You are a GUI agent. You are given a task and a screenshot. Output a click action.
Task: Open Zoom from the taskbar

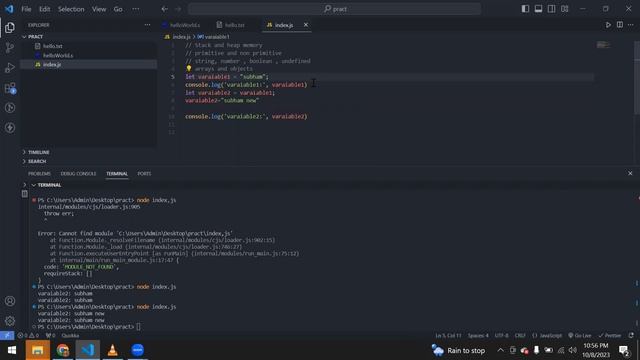coord(138,350)
